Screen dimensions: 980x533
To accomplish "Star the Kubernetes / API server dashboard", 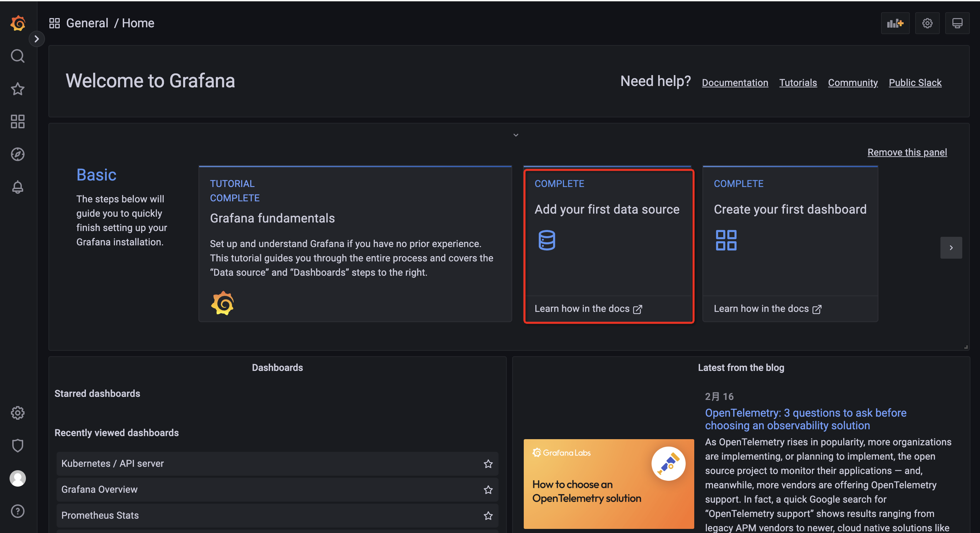I will pos(488,464).
